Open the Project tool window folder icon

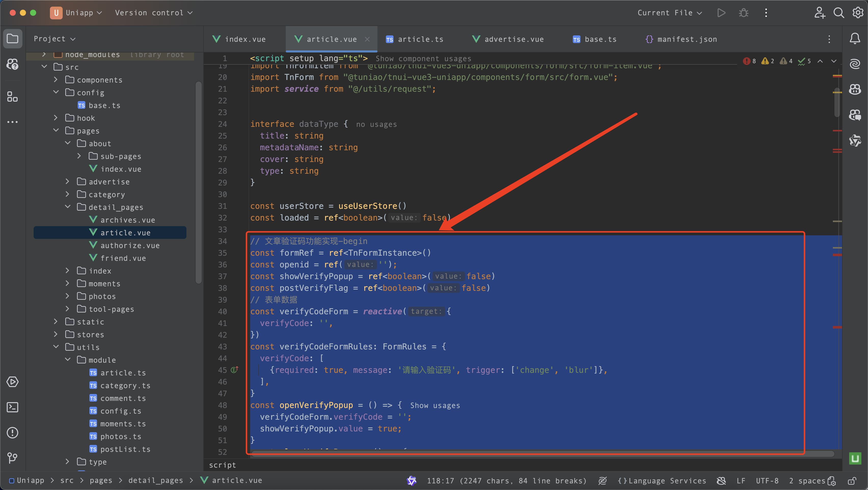pos(12,39)
